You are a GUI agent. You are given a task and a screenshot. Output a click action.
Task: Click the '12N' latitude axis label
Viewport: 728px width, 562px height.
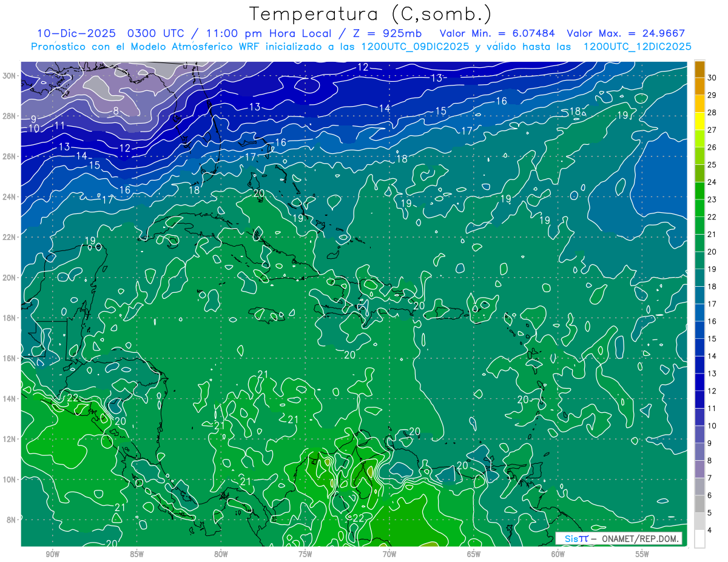click(x=10, y=438)
